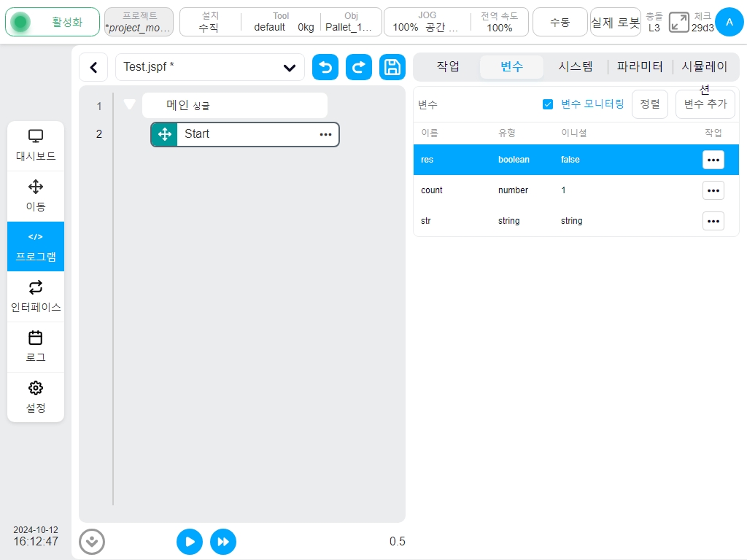Open the Move (이동) sidebar item
This screenshot has height=560, width=747.
click(36, 196)
